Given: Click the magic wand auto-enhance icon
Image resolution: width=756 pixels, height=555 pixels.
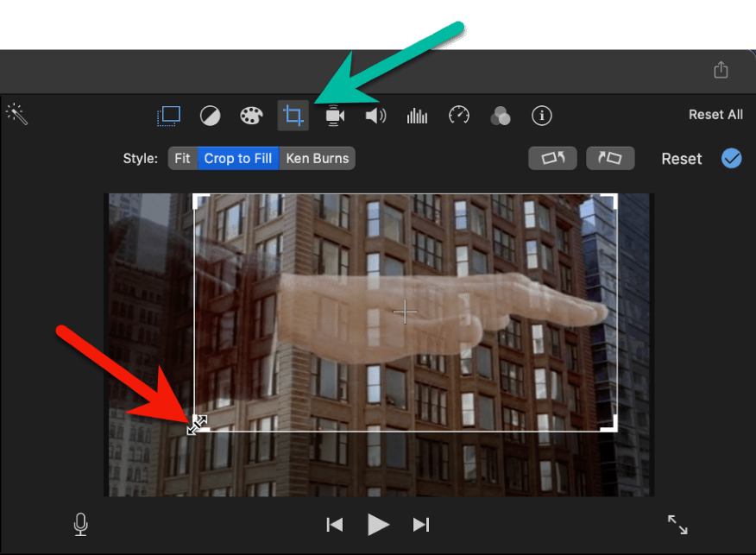Looking at the screenshot, I should pos(16,114).
